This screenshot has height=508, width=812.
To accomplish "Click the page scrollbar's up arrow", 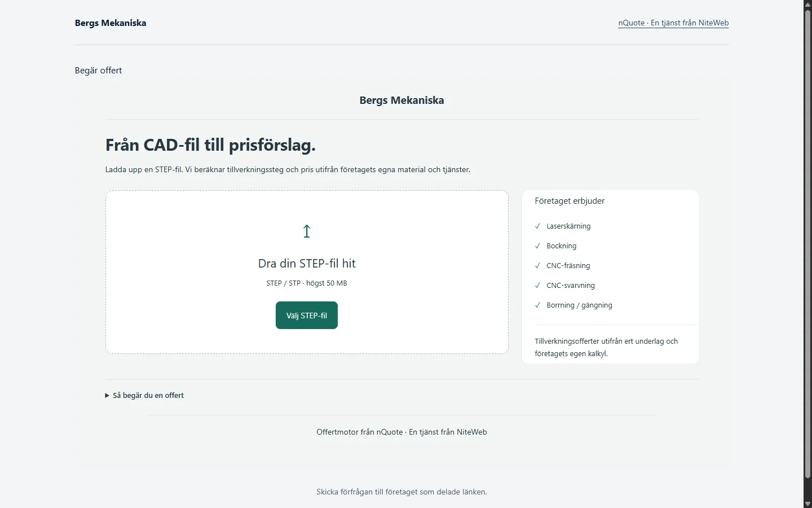I will click(807, 5).
